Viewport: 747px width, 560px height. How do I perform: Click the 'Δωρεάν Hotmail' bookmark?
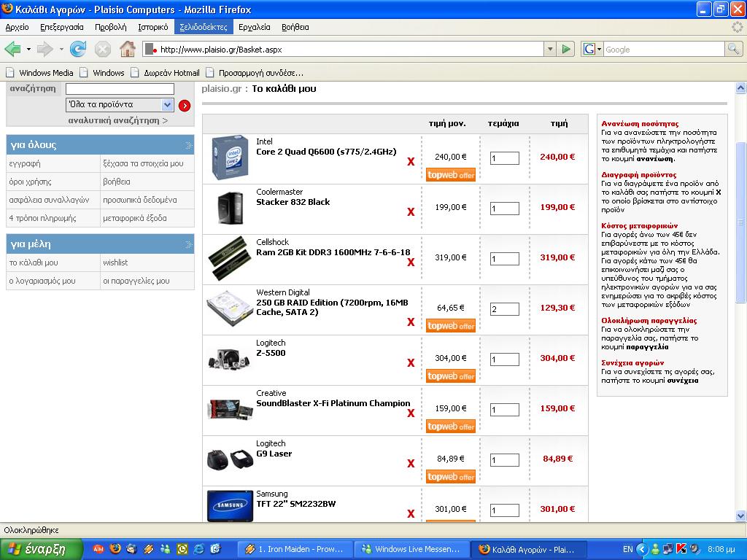pyautogui.click(x=166, y=73)
